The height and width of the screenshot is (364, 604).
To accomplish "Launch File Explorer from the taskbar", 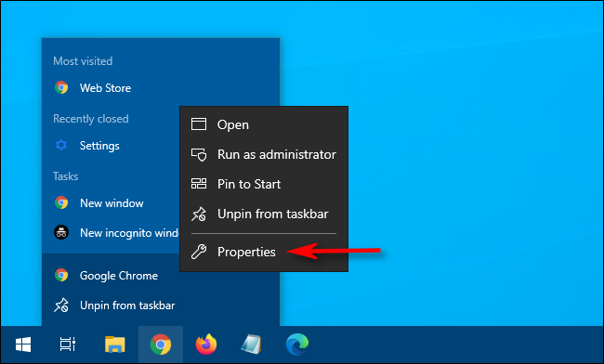I will (115, 344).
